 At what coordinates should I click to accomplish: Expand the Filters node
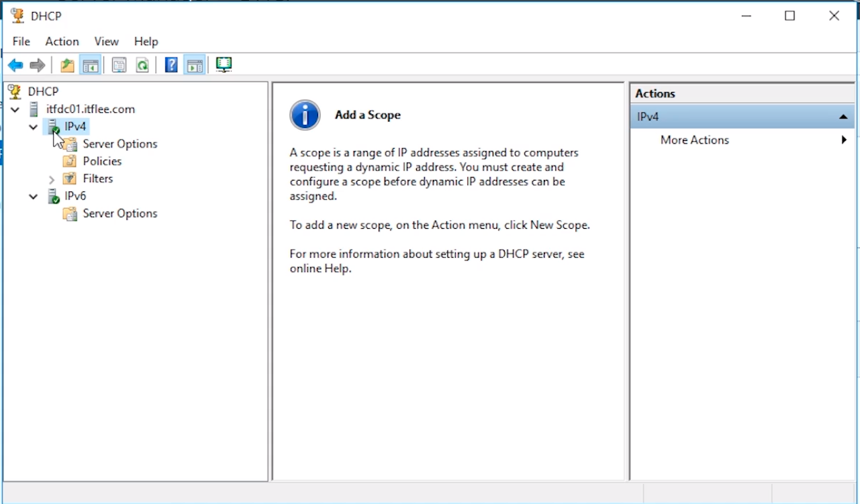tap(52, 179)
